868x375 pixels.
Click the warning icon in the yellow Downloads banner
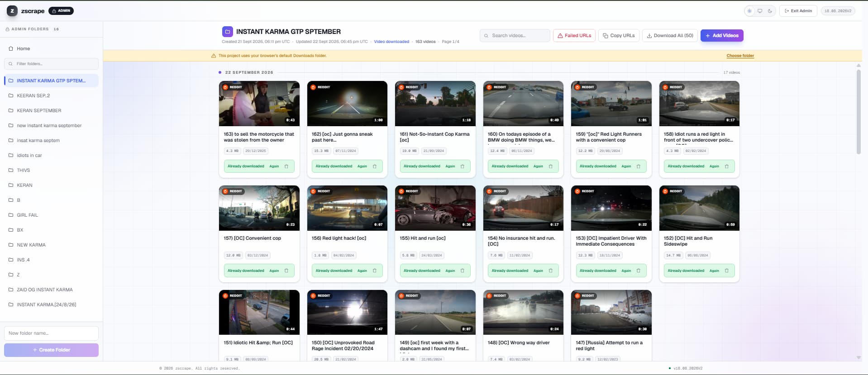click(x=214, y=56)
